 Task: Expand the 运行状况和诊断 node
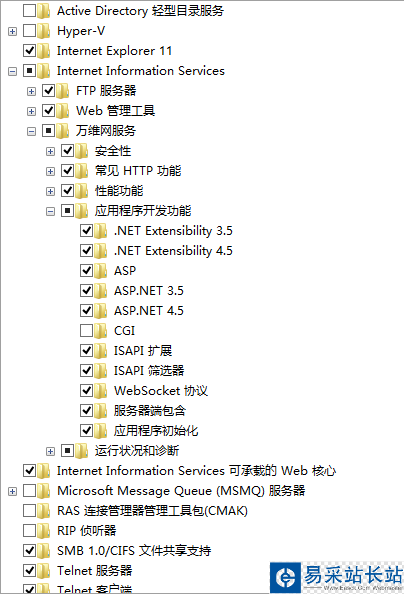50,452
